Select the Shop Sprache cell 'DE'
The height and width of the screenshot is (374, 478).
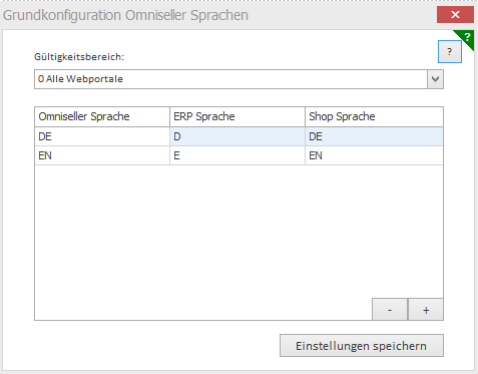374,136
